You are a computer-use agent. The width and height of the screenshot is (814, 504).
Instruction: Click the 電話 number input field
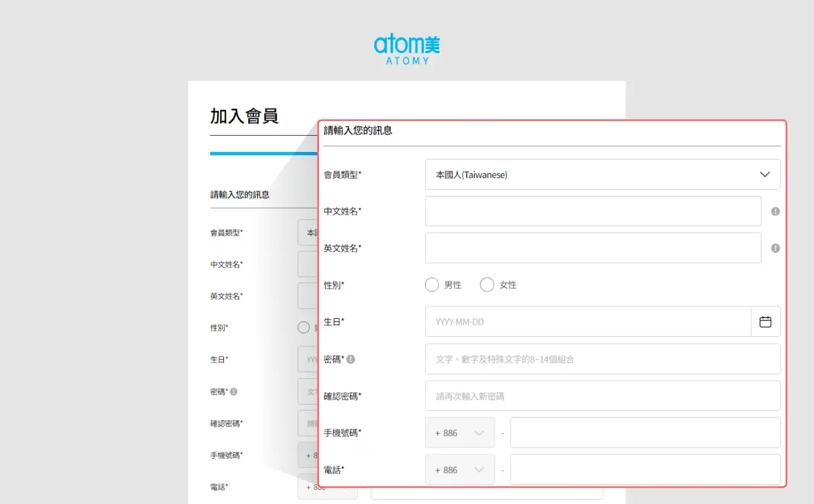tap(644, 470)
